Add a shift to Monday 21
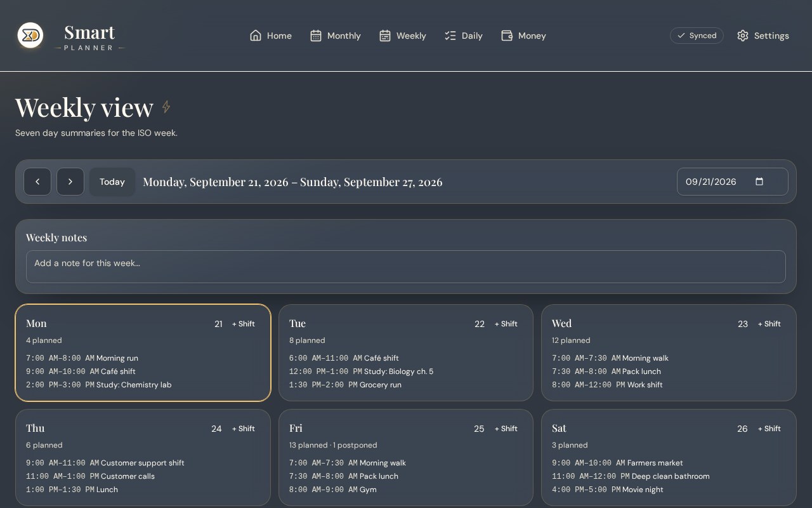Screen dimensions: 812x508 click(243, 324)
